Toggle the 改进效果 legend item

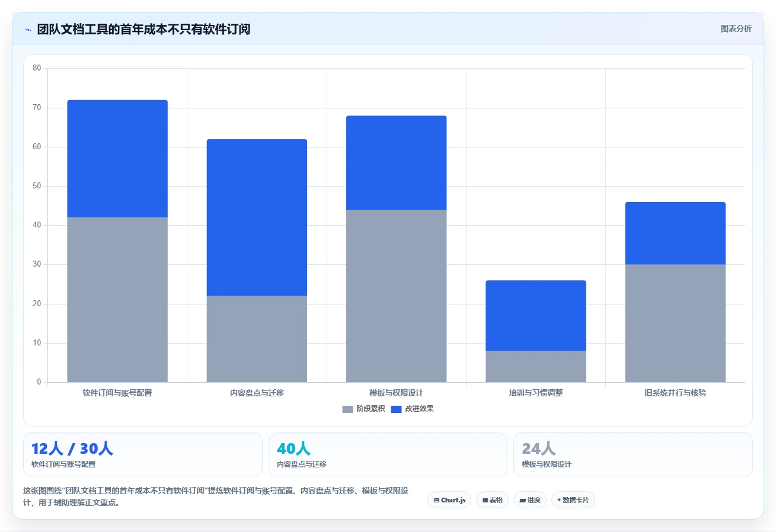[412, 409]
